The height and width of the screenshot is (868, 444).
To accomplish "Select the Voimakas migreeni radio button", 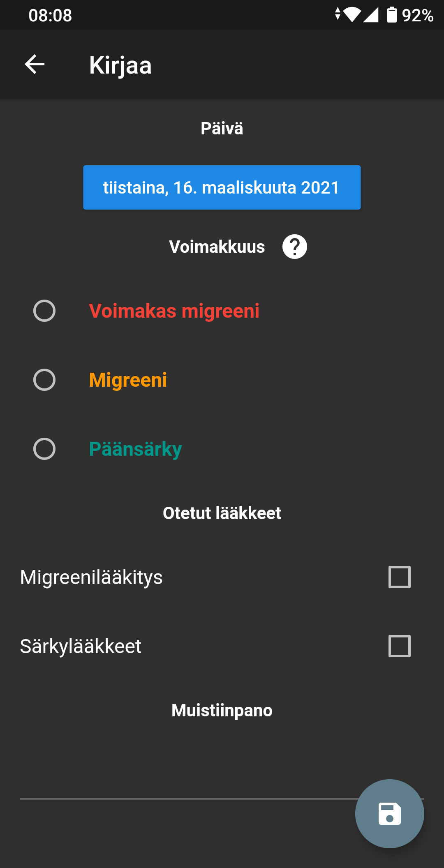I will point(44,311).
